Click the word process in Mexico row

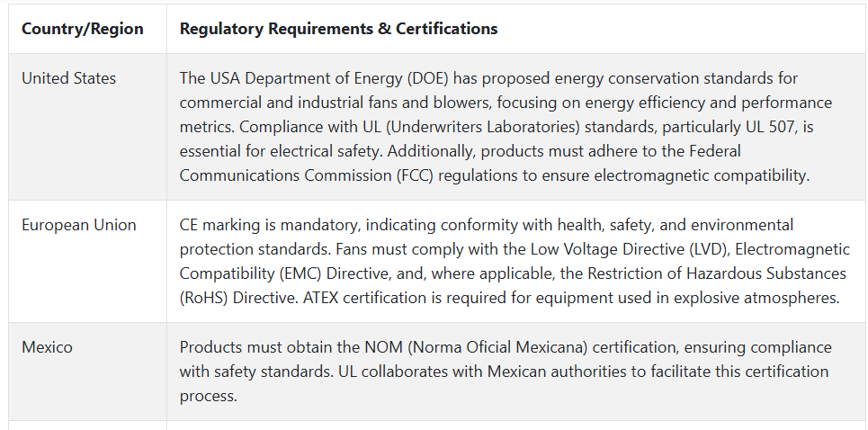(x=208, y=396)
